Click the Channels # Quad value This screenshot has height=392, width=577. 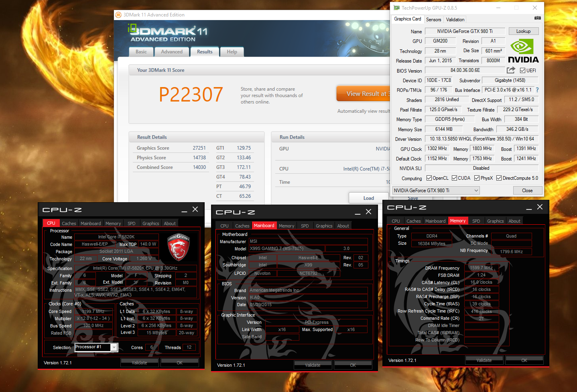coord(511,236)
